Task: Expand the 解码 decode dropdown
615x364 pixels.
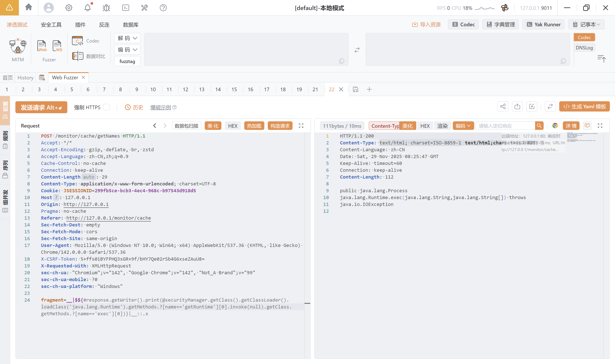Action: pyautogui.click(x=127, y=38)
